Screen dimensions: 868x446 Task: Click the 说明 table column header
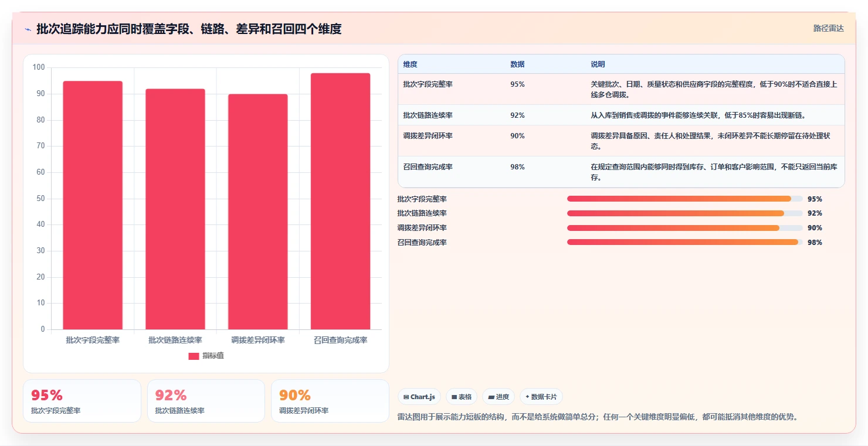pyautogui.click(x=598, y=64)
